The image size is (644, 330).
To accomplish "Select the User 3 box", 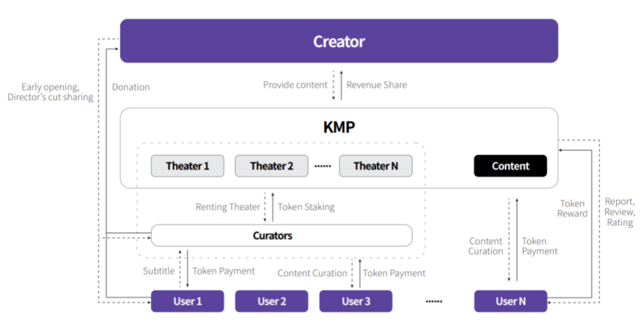I will pyautogui.click(x=356, y=301).
